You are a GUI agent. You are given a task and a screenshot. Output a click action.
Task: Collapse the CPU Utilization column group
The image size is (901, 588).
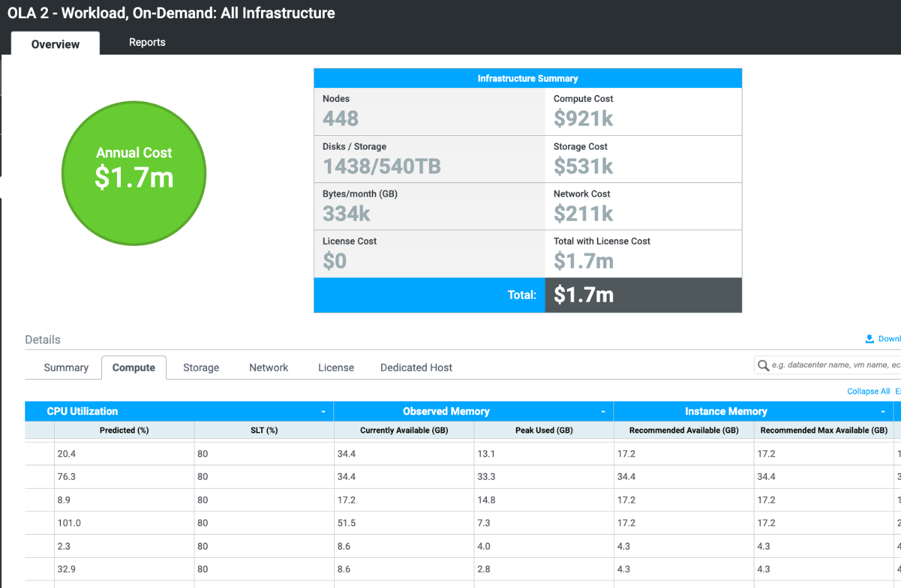325,411
